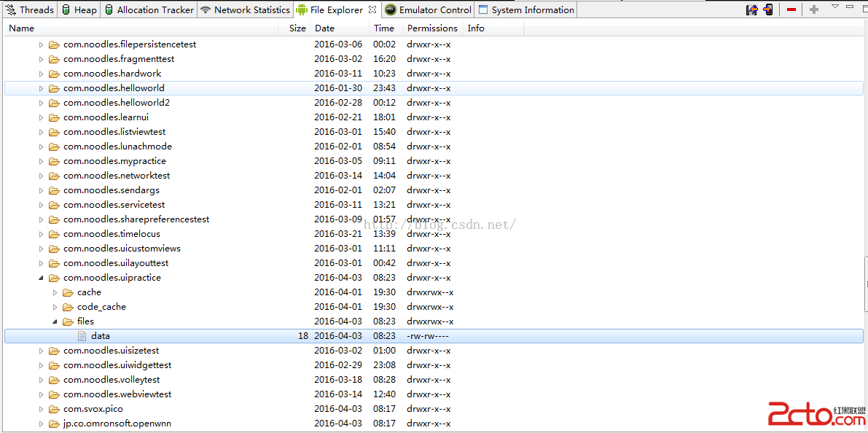Click folder icon of com.noodles.sharepreferencestest
The image size is (868, 433).
54,219
